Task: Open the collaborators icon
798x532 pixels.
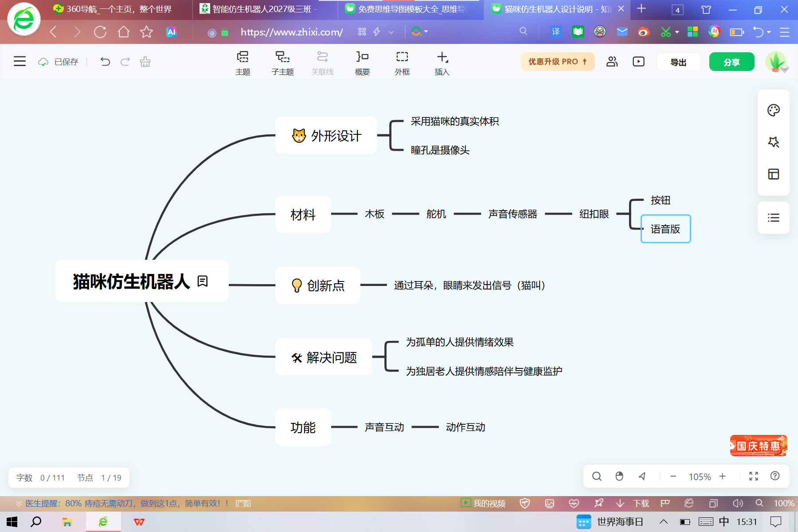Action: click(612, 62)
